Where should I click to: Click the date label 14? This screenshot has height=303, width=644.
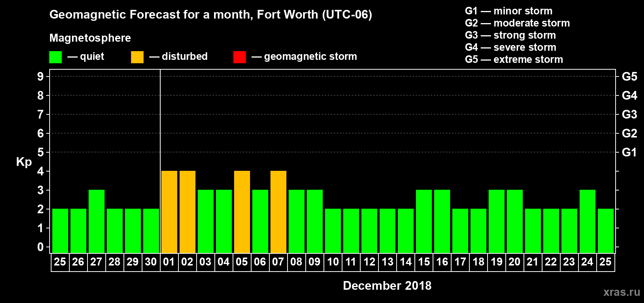click(x=405, y=262)
